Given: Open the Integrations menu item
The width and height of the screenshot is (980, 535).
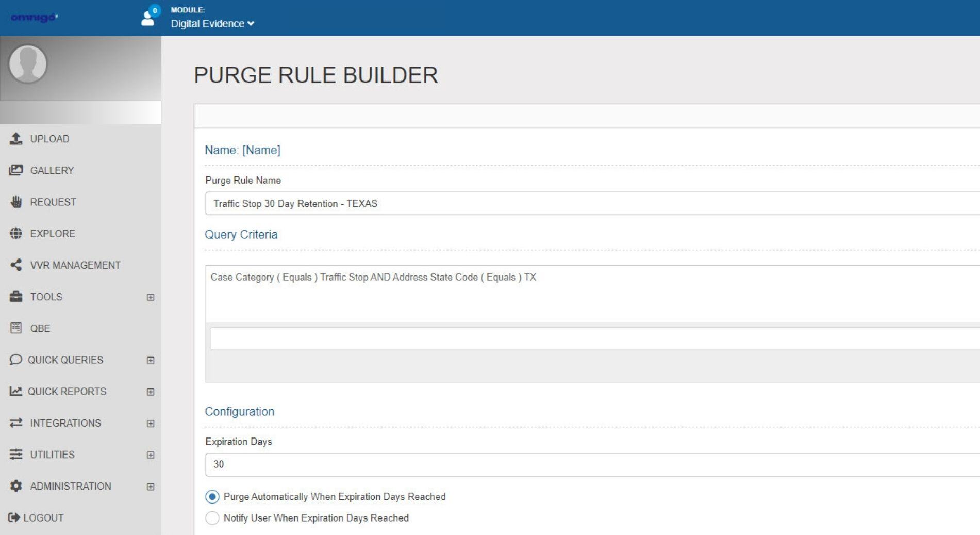Looking at the screenshot, I should tap(65, 423).
